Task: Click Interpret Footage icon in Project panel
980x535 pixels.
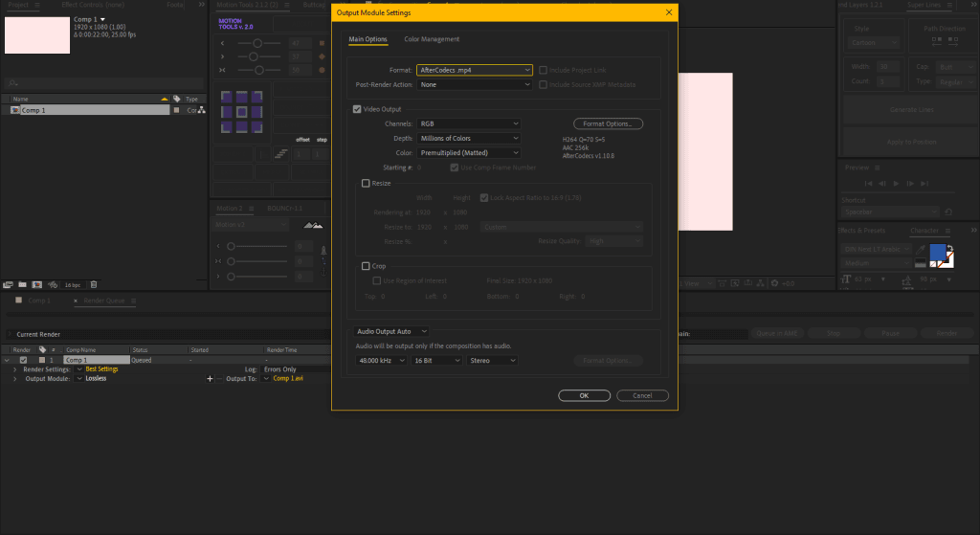Action: coord(8,285)
